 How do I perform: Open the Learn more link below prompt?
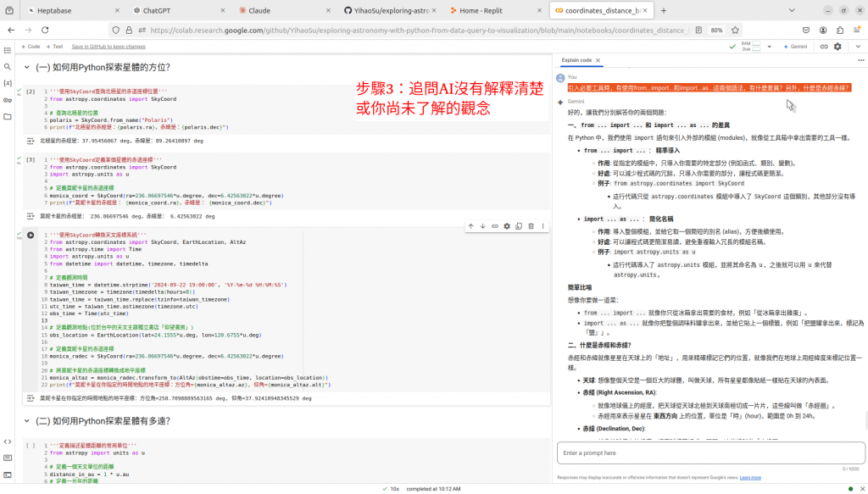tap(750, 477)
